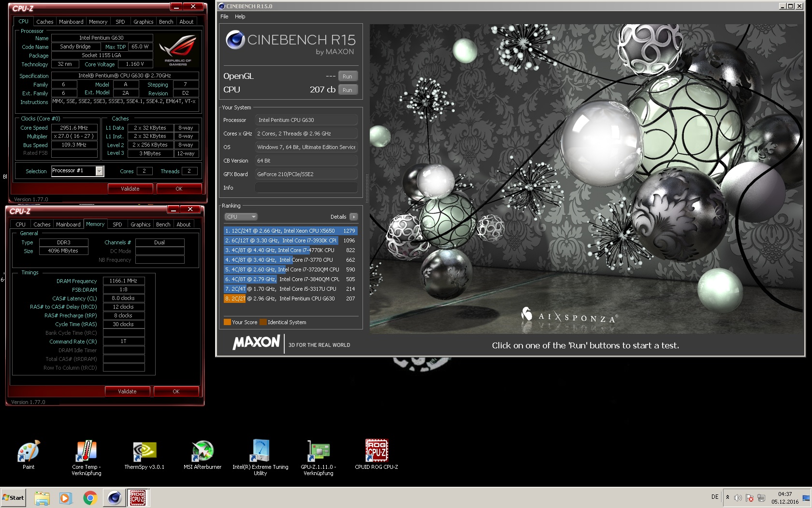Screen dimensions: 812x508
Task: Open volume speaker tray icon
Action: (738, 498)
